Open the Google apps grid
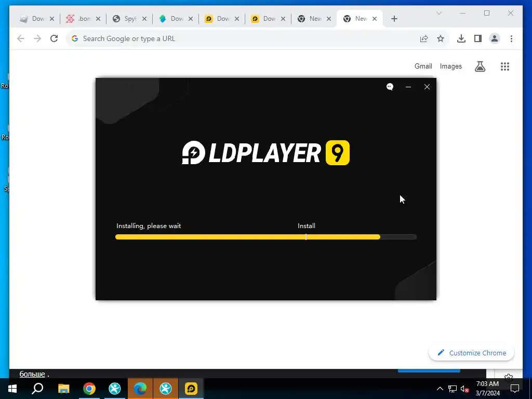The image size is (532, 399). tap(505, 66)
